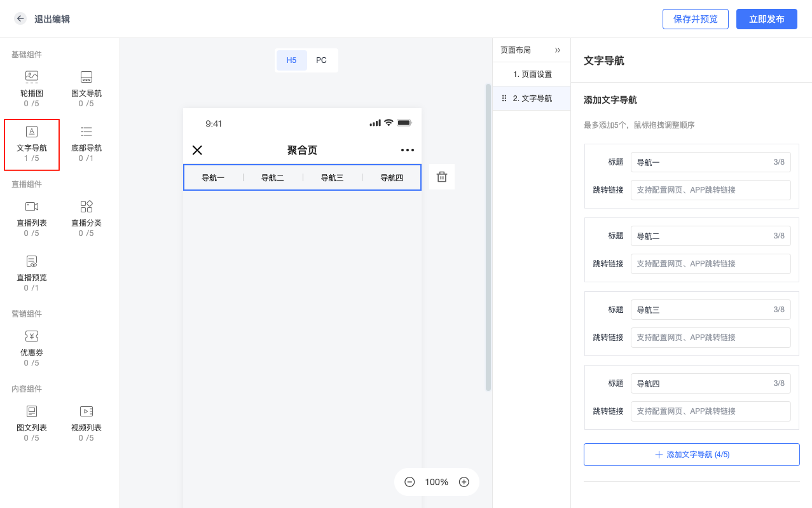Focus the jump link field under 导航三

(710, 338)
